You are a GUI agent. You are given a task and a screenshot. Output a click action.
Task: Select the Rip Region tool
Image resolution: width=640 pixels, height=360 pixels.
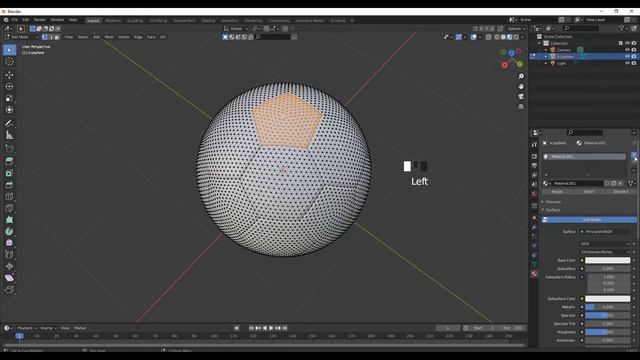[x=9, y=290]
